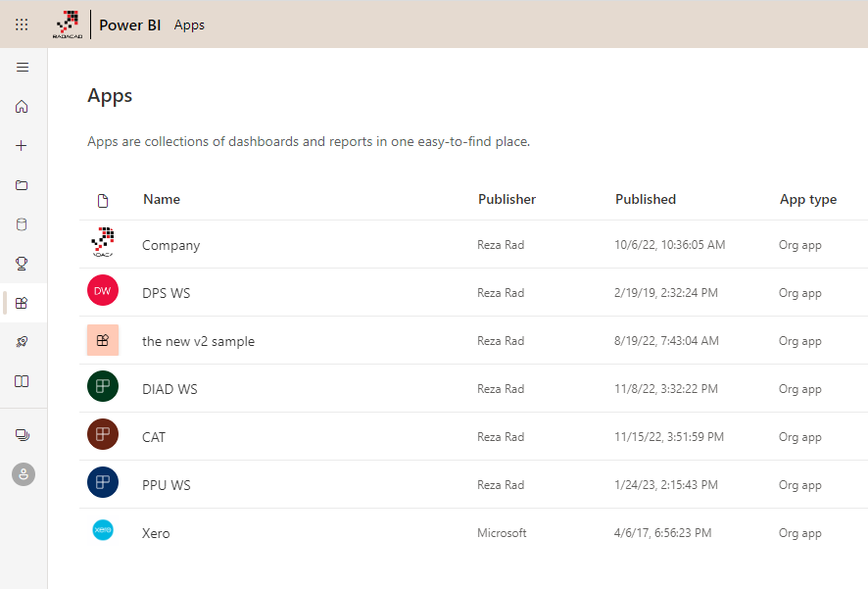
Task: Click the Apps breadcrumb in header
Action: pyautogui.click(x=189, y=25)
